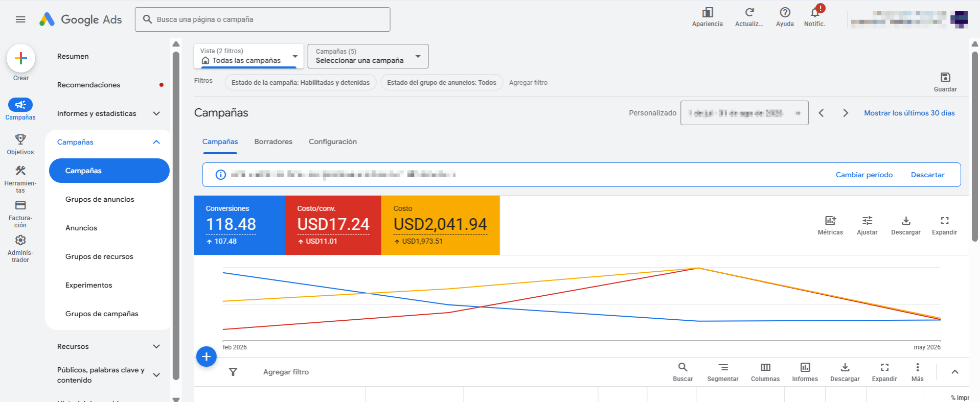Click blue floating add button

click(207, 357)
